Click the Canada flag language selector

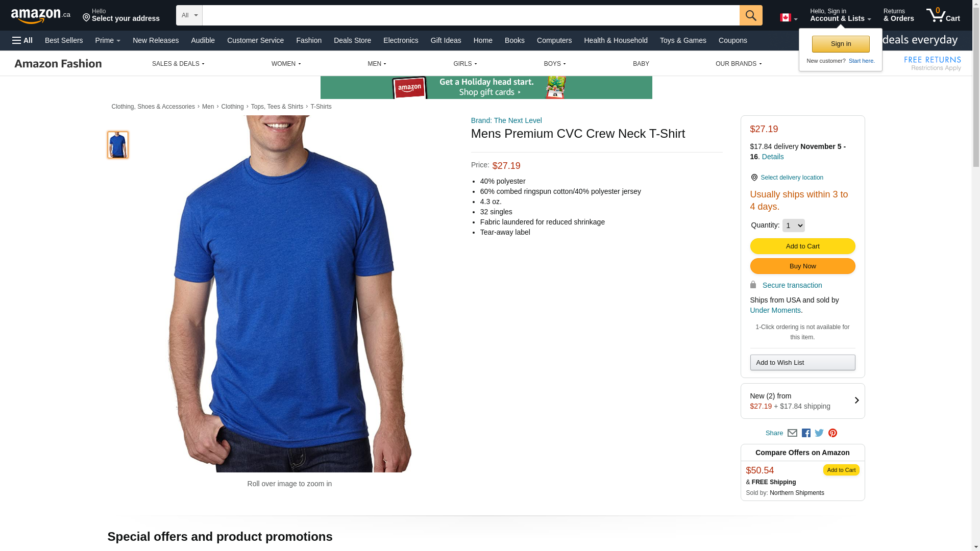[789, 18]
